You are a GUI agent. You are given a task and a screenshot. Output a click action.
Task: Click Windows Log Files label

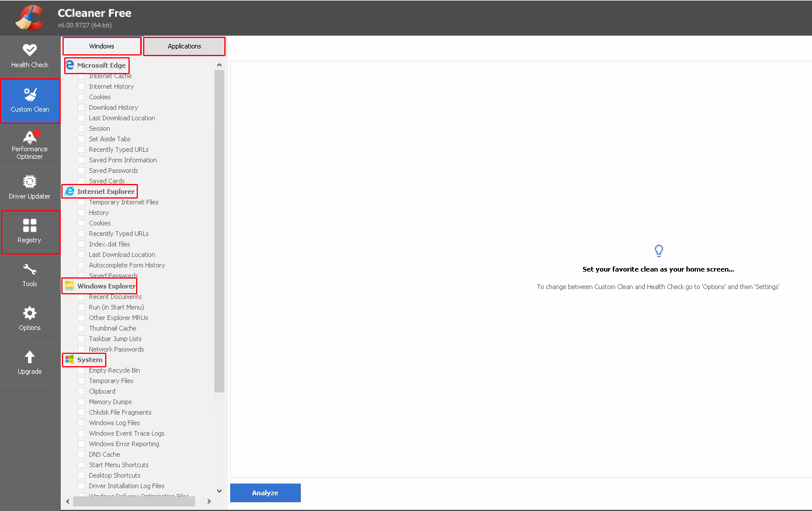[114, 423]
